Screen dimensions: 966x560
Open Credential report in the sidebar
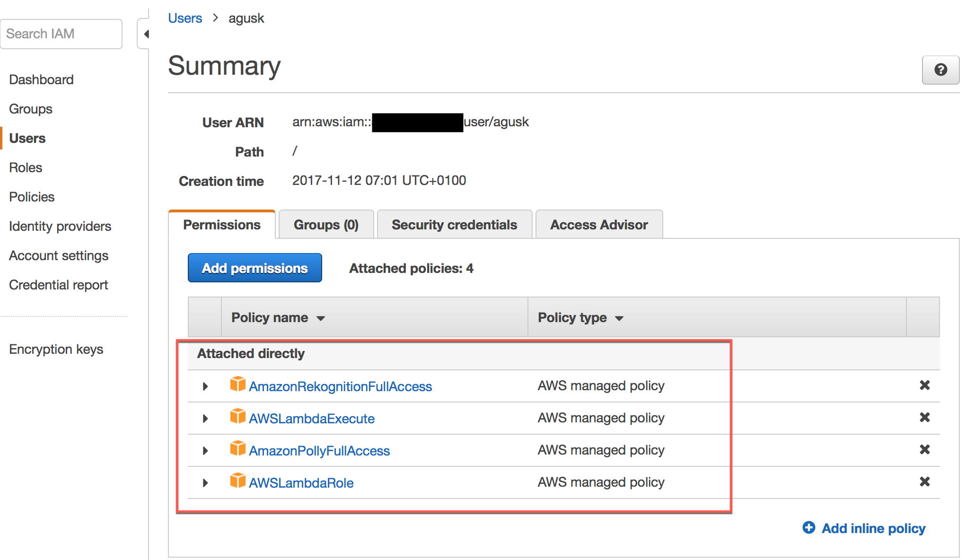pos(59,285)
